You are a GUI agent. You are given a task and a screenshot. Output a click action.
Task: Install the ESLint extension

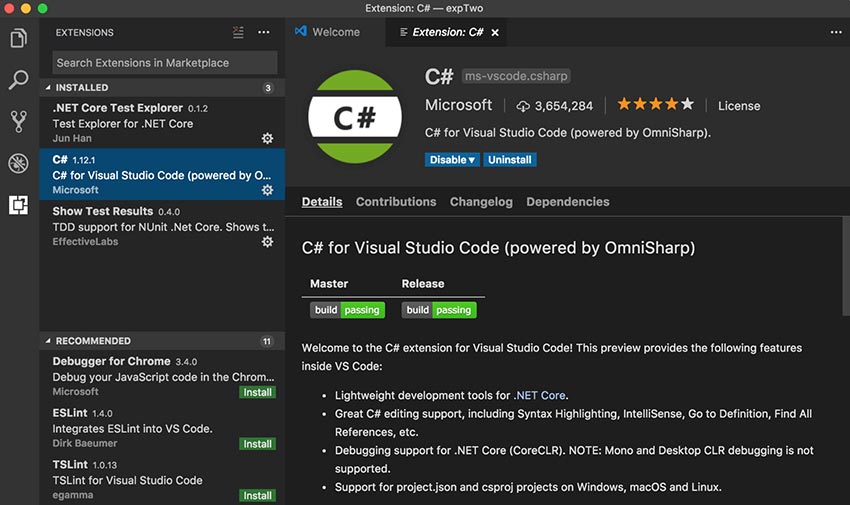click(257, 444)
